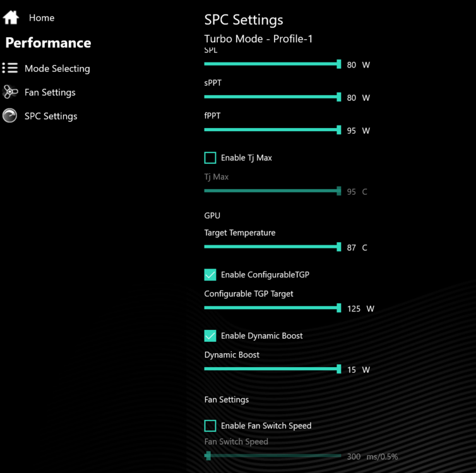
Task: Click the sPPT slider track
Action: [271, 96]
